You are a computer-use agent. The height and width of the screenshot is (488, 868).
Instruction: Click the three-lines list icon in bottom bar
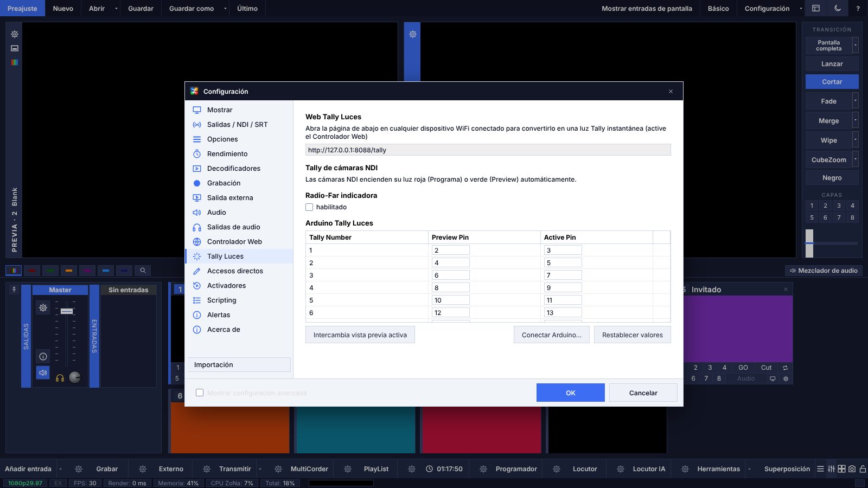coord(820,469)
